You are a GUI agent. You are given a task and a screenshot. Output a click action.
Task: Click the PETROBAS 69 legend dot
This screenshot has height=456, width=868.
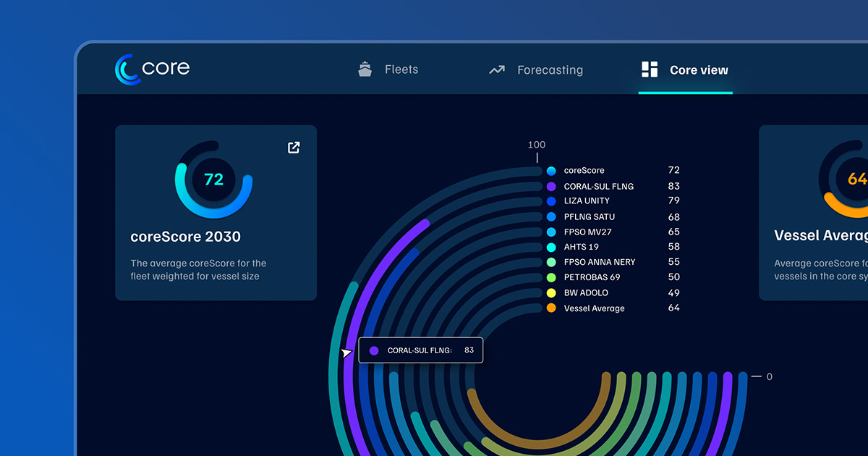[551, 277]
